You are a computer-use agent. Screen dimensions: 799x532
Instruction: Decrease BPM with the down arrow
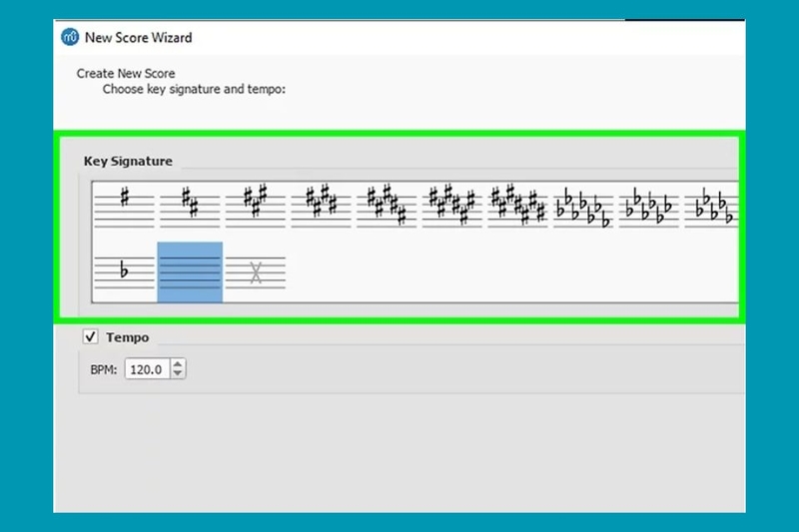pyautogui.click(x=178, y=374)
